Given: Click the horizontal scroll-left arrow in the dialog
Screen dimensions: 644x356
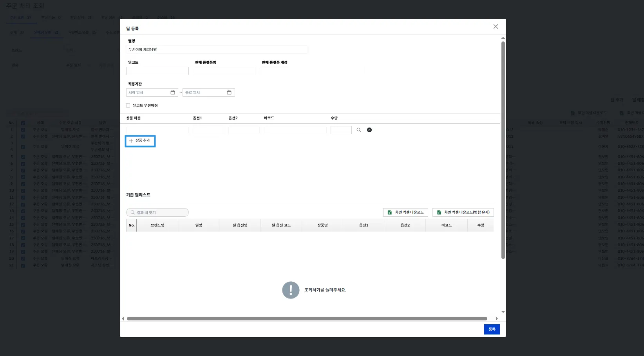Looking at the screenshot, I should point(123,319).
